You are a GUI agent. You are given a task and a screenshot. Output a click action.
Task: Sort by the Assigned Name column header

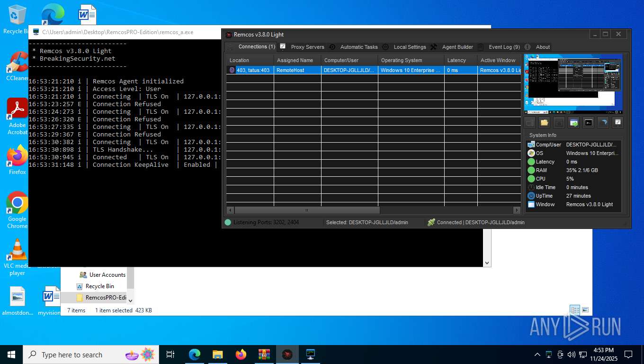(297, 60)
